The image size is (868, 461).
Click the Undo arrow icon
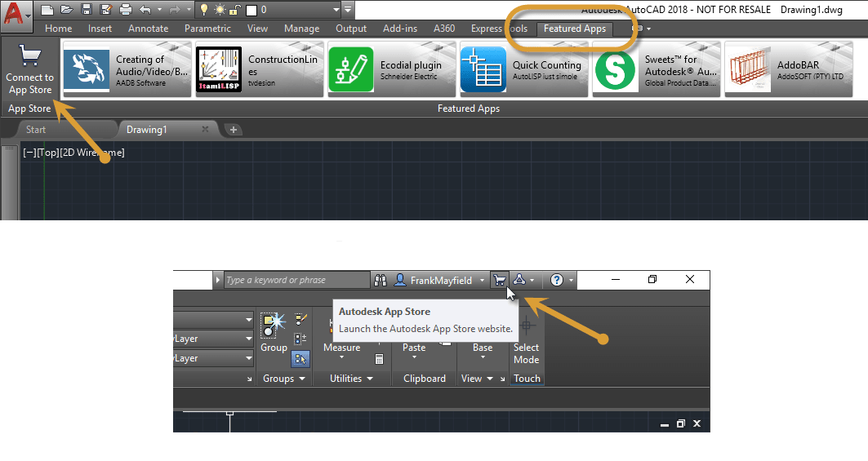pos(145,10)
